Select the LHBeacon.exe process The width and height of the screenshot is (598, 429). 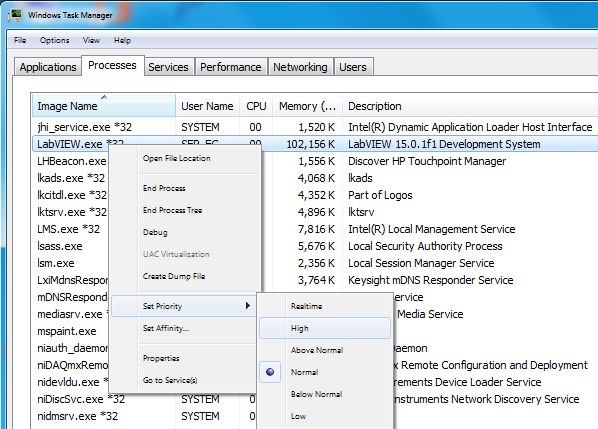click(x=72, y=161)
